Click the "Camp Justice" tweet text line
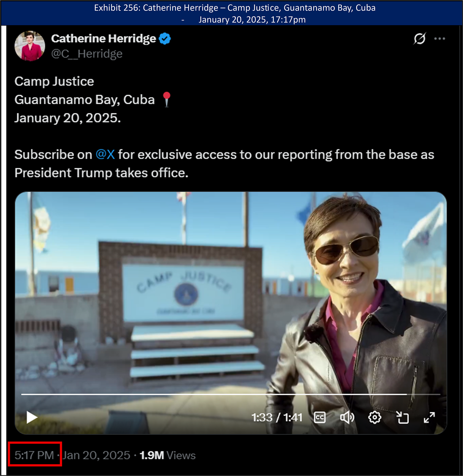Screen dimensions: 463x476 [x=54, y=81]
